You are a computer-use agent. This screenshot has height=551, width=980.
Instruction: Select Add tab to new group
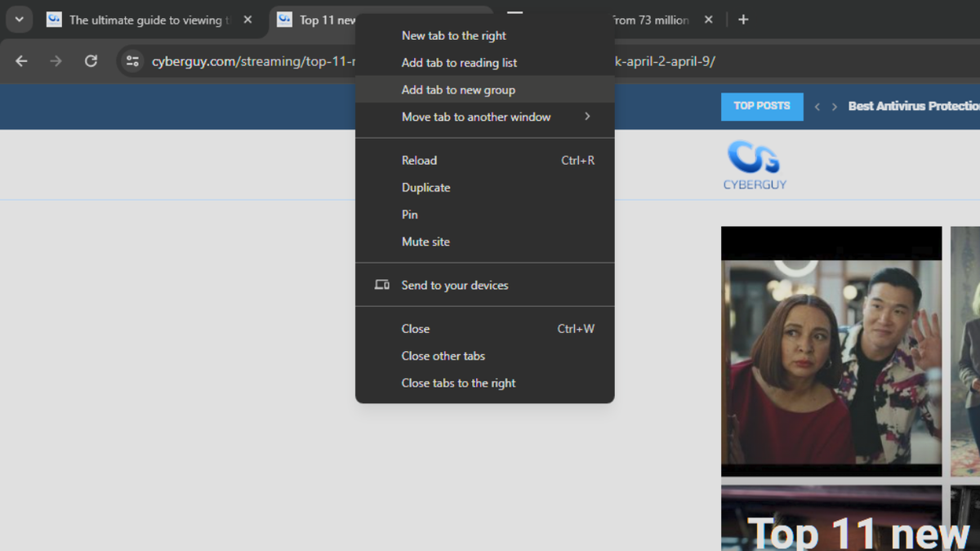point(458,89)
